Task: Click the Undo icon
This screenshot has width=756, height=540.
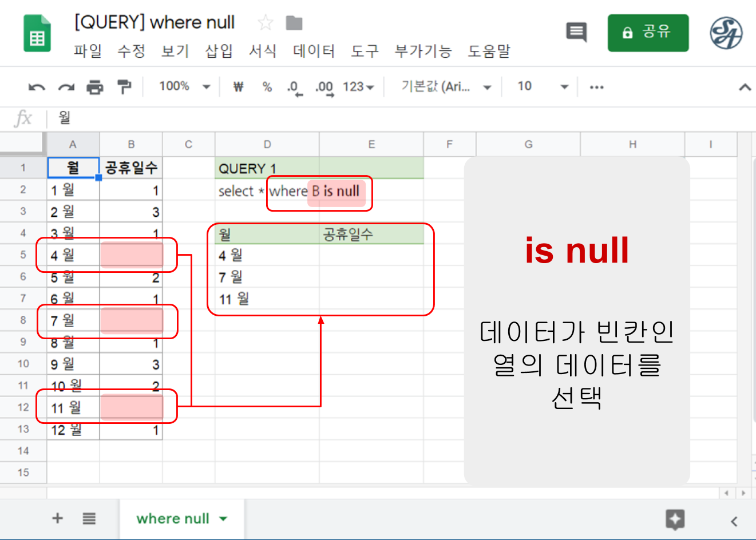Action: pyautogui.click(x=36, y=86)
